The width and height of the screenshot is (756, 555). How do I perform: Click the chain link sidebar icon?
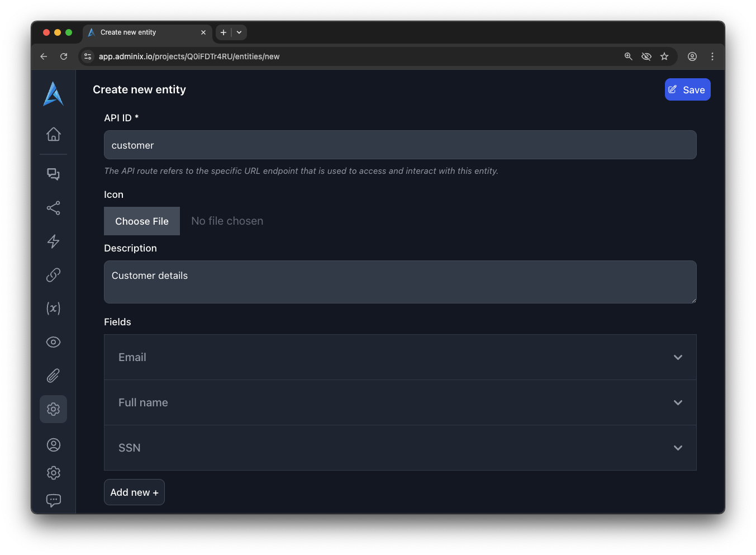[x=53, y=275]
